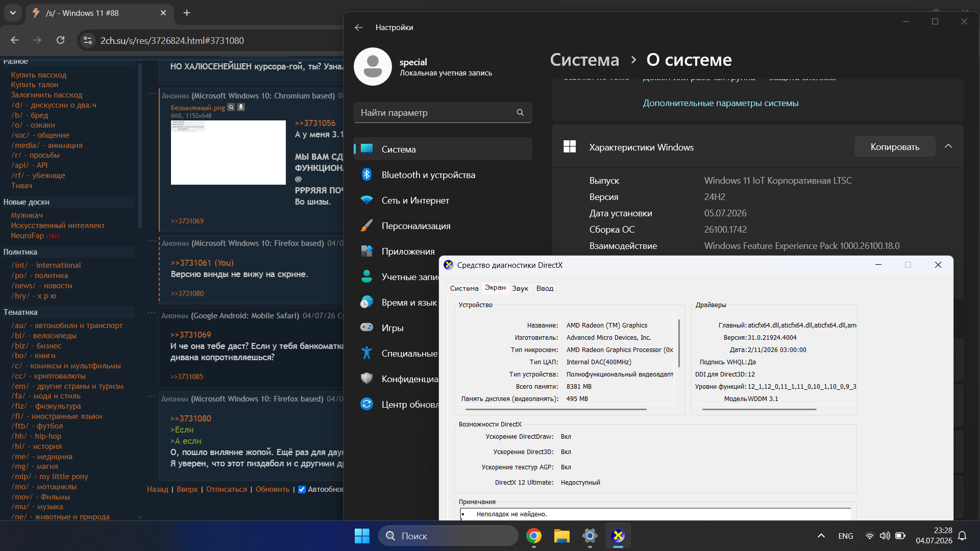Click the Отписаться link

coord(227,489)
